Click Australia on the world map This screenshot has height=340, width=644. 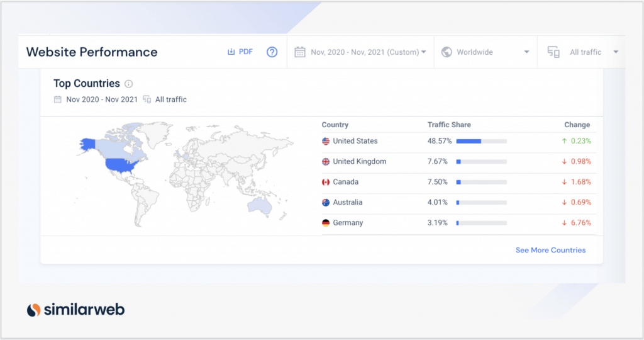tap(259, 205)
